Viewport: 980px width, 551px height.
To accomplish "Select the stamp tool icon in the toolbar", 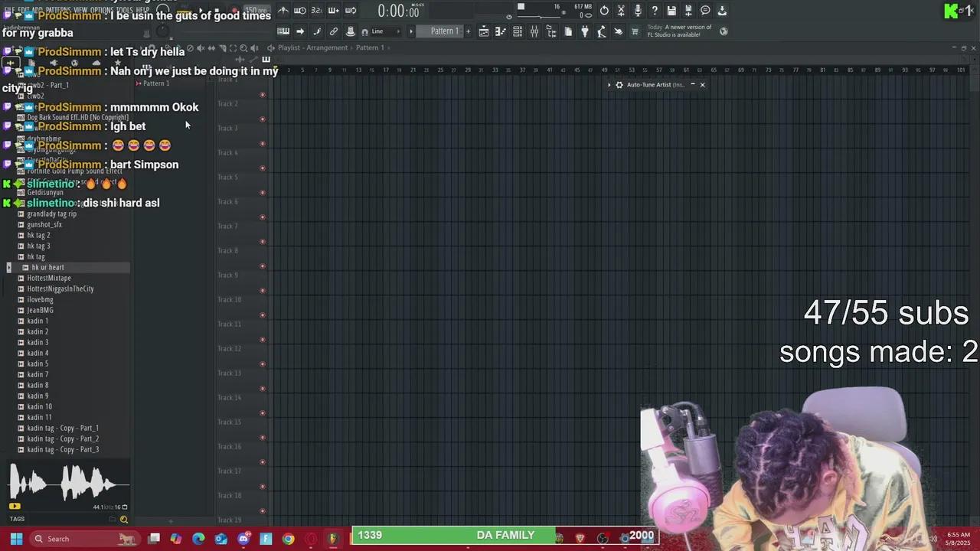I will click(350, 31).
